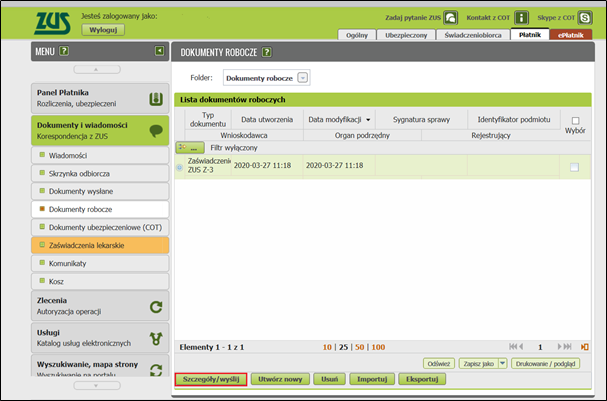This screenshot has height=401, width=607.
Task: Open the Folder dropdown Dokumenty robocze
Action: click(267, 78)
